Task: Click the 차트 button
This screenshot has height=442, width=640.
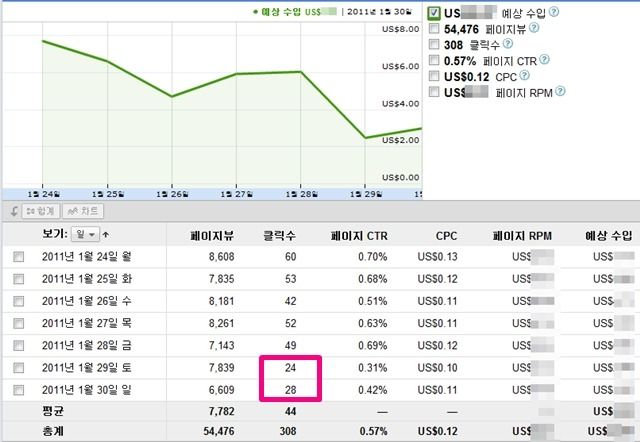Action: tap(83, 211)
